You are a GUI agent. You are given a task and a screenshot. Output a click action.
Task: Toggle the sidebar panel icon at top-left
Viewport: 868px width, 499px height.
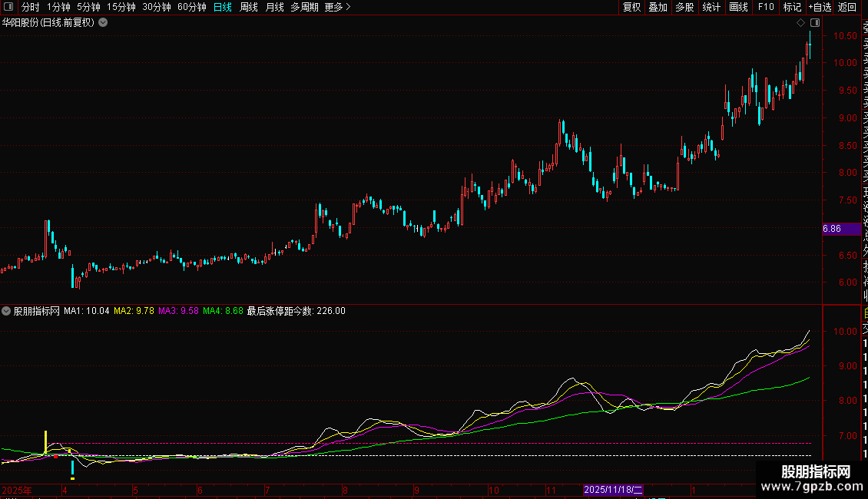point(8,7)
